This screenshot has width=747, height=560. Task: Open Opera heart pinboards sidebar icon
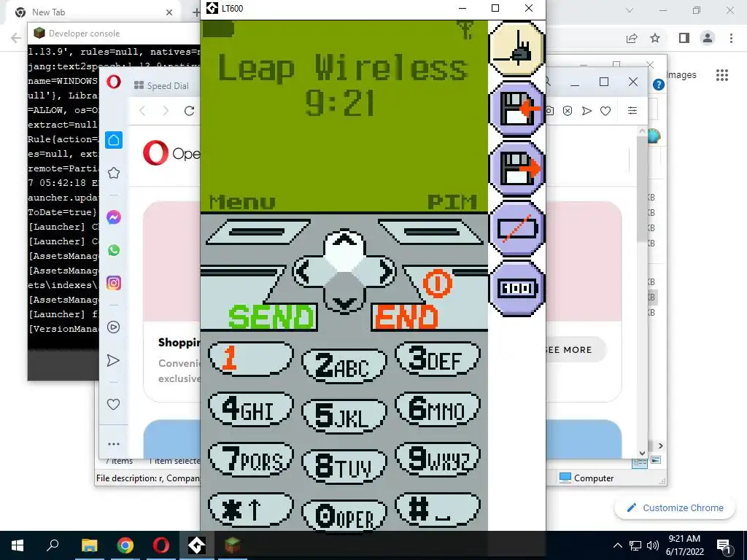pos(113,404)
